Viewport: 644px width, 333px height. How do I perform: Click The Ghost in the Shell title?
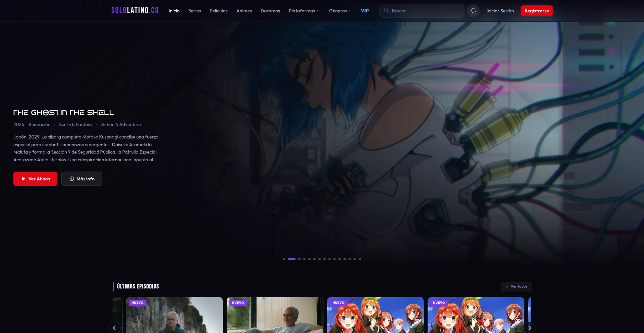coord(64,113)
